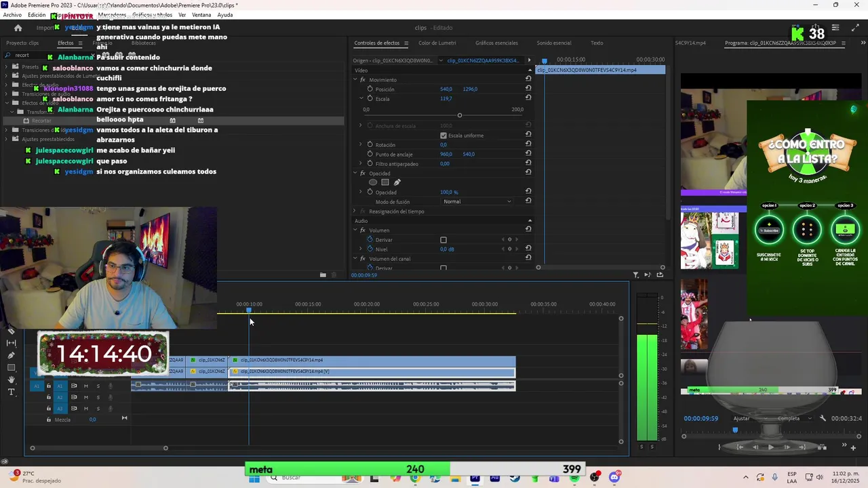Viewport: 868px width, 488px height.
Task: Click the timeline playhead marker on ruler
Action: point(249,310)
